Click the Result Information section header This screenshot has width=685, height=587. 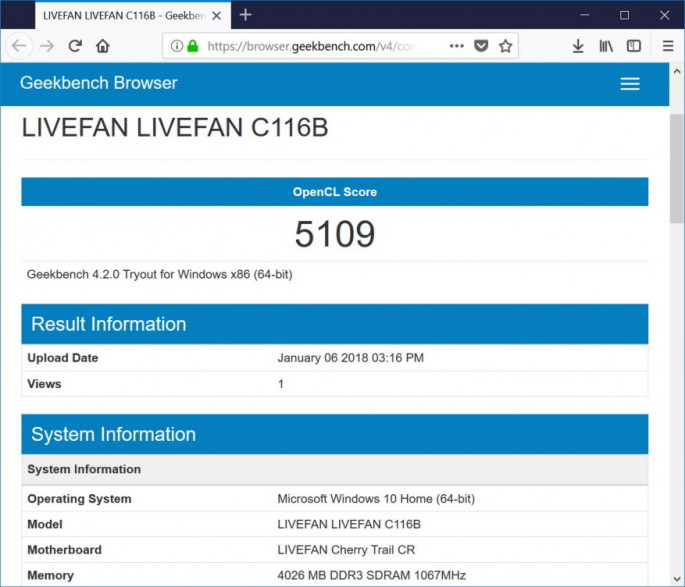(335, 324)
